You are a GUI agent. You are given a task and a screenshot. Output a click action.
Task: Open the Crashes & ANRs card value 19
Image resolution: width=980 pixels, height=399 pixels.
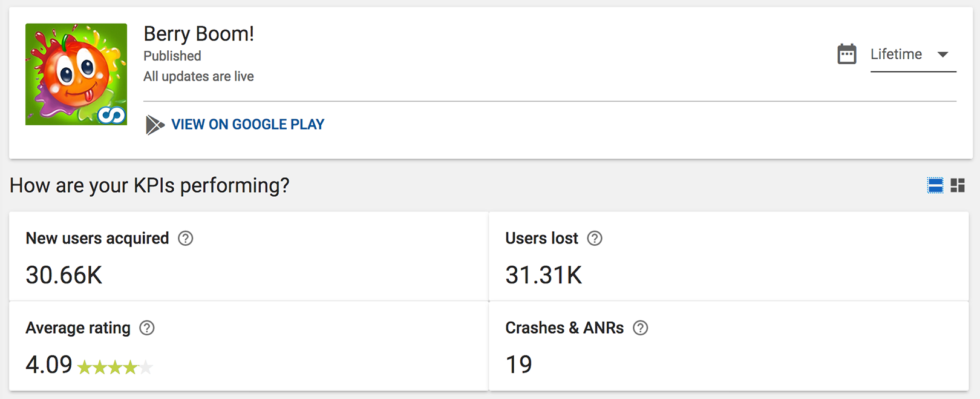[x=519, y=364]
